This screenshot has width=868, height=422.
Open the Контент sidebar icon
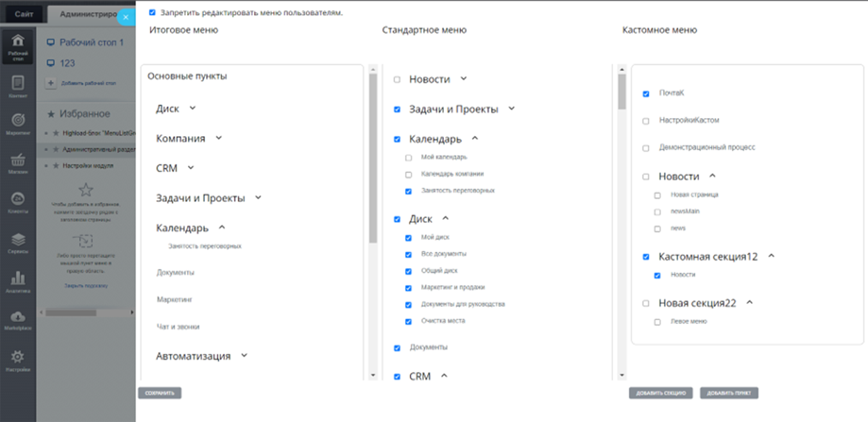pyautogui.click(x=18, y=86)
